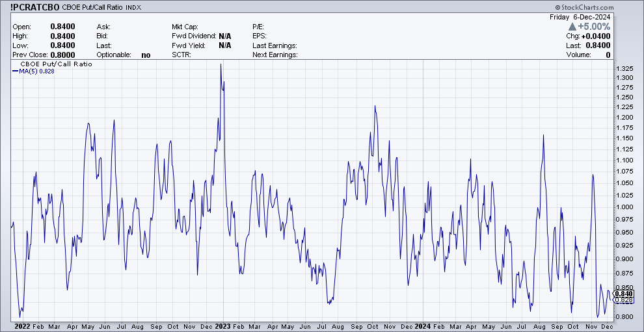Click the 0.828 moving average axis tag

(x=624, y=300)
